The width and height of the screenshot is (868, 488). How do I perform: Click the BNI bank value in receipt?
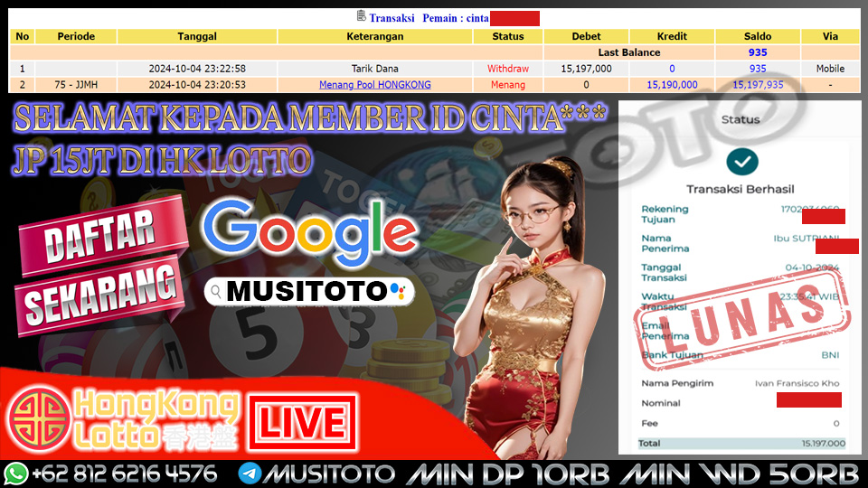[x=830, y=355]
